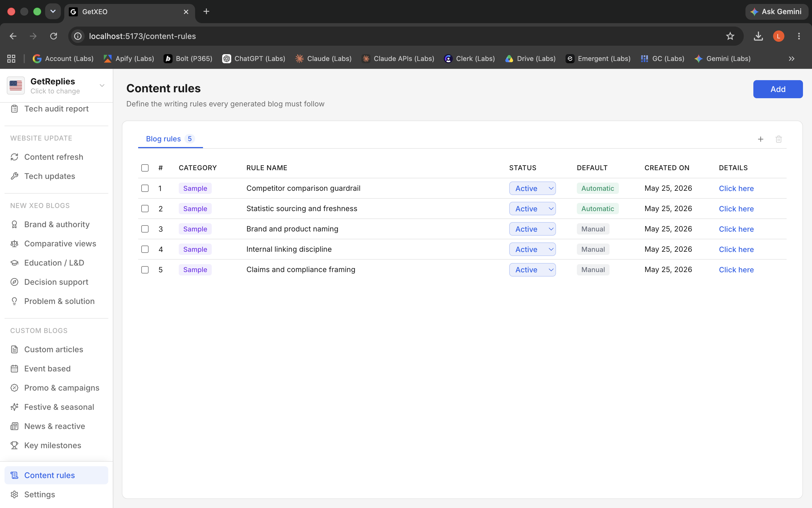
Task: Click the Decision support compass icon
Action: 14,282
